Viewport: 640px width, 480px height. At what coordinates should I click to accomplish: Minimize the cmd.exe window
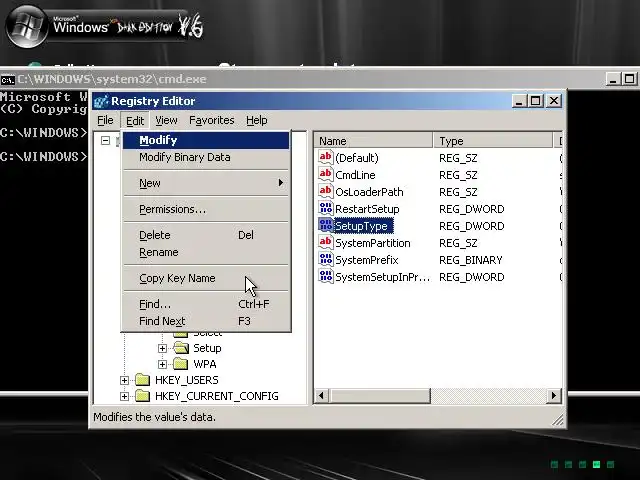[x=613, y=79]
